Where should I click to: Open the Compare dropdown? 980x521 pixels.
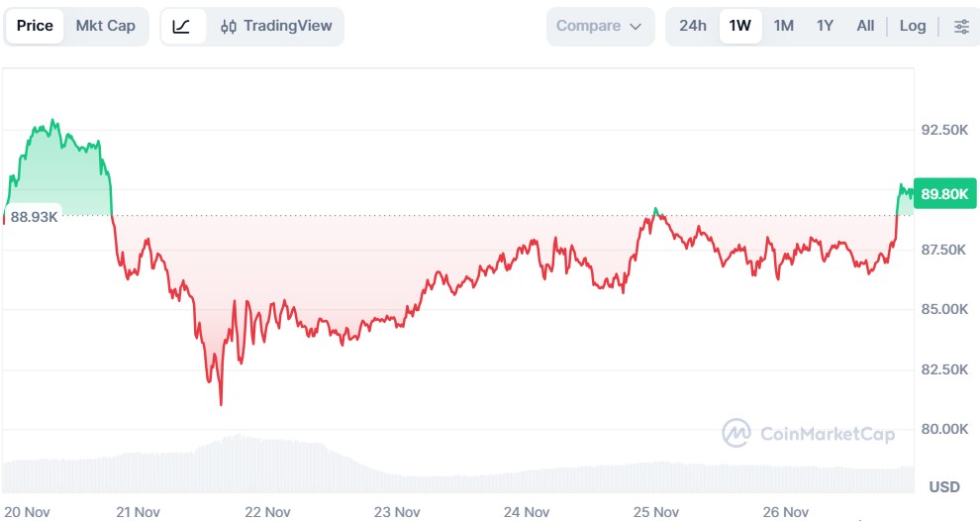pos(600,27)
